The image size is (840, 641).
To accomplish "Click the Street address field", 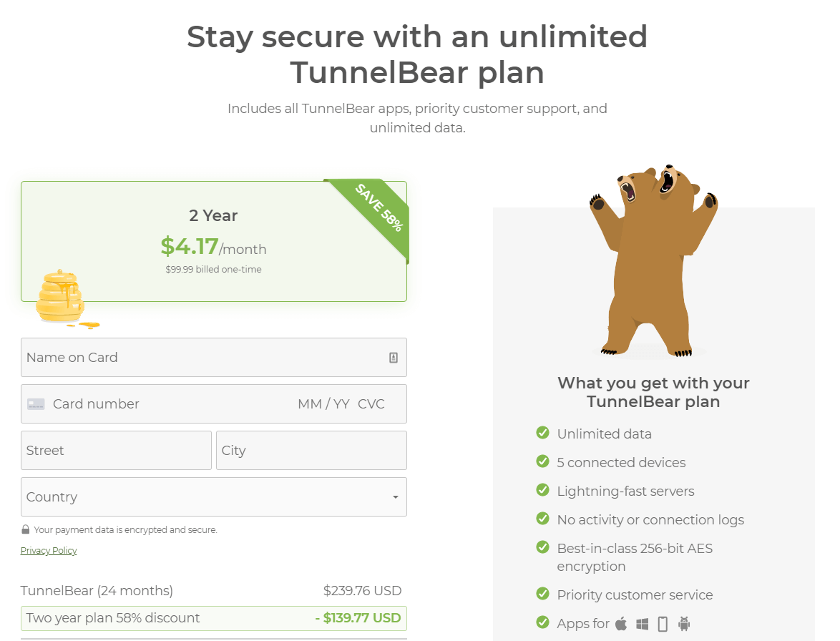I will [x=116, y=450].
